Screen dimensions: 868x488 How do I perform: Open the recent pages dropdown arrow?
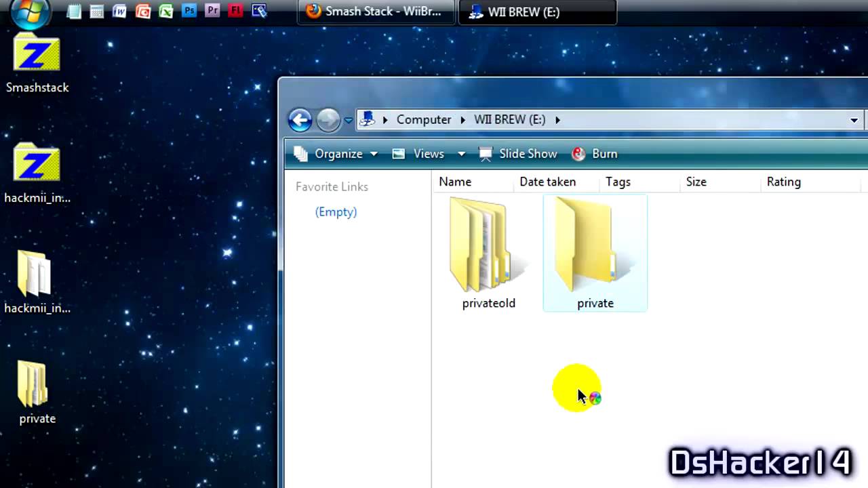point(349,120)
